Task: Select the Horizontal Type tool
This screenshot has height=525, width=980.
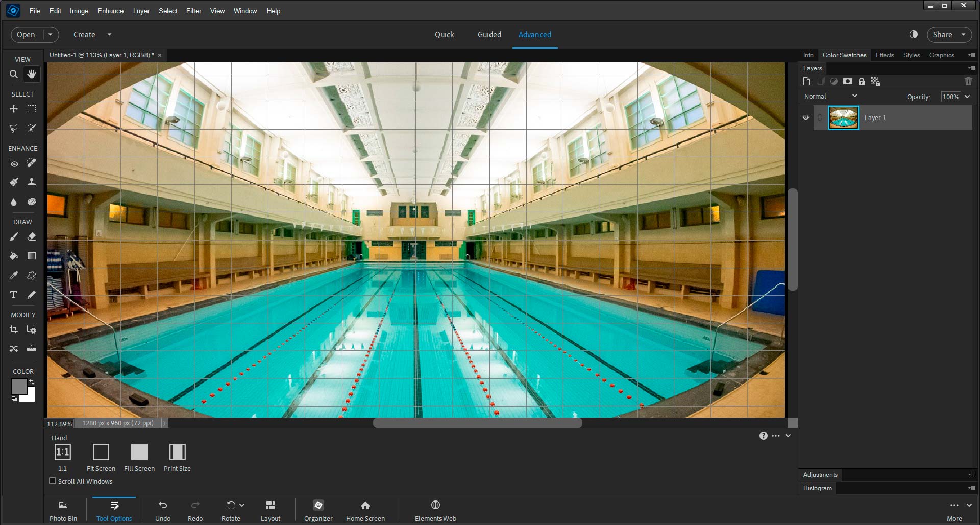Action: click(14, 295)
